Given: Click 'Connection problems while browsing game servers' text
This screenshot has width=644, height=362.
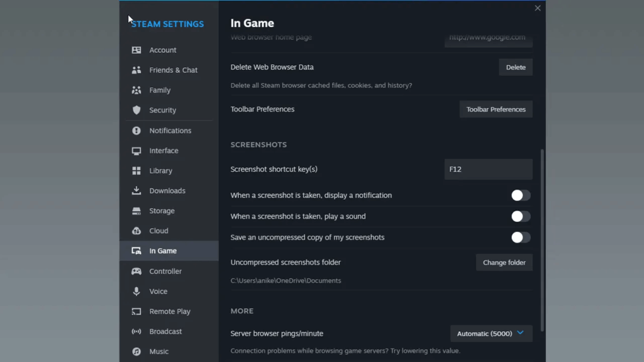Looking at the screenshot, I should (345, 351).
